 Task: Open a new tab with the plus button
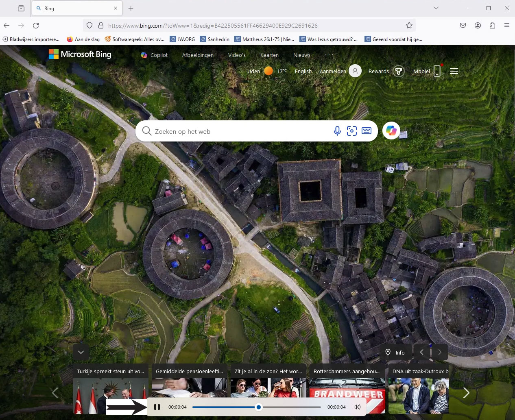click(131, 8)
